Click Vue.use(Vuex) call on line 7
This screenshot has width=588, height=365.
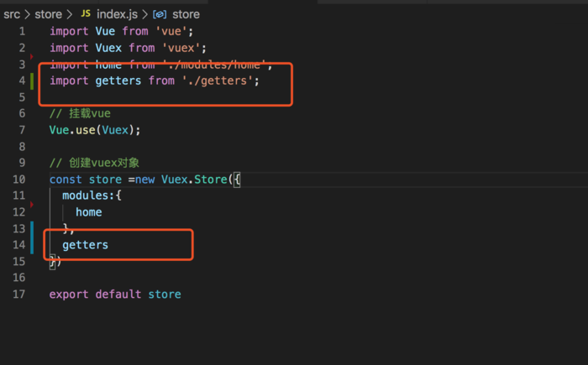point(95,130)
